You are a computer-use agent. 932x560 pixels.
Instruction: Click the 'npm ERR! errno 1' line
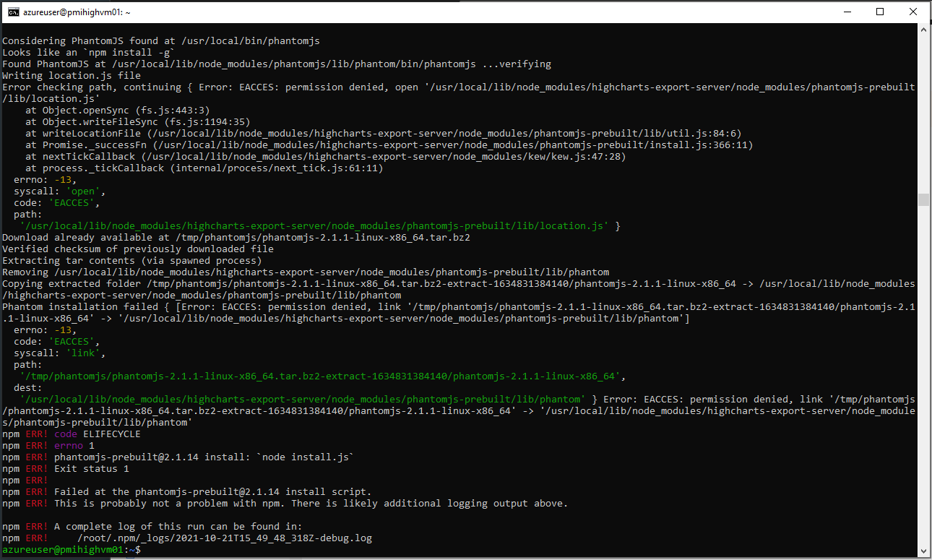click(x=48, y=446)
